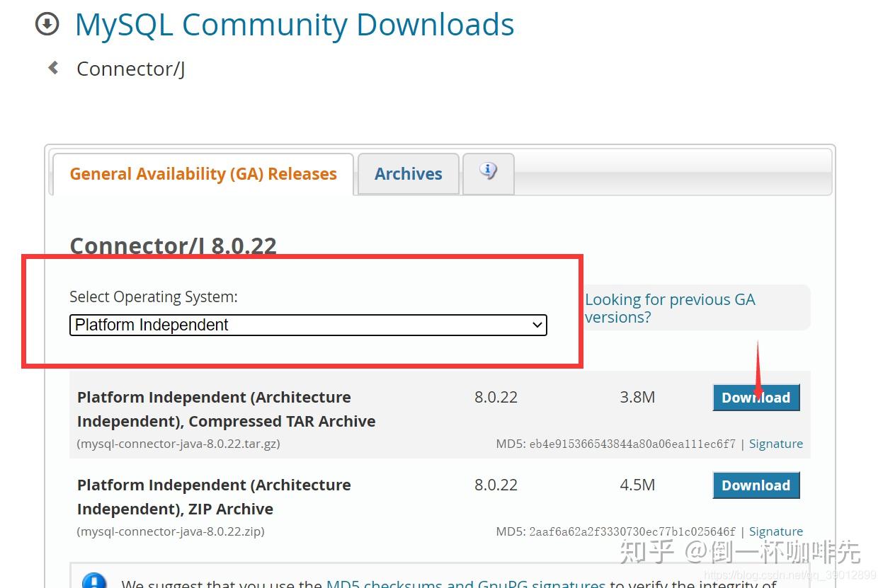The image size is (883, 588).
Task: Click the 'Select Operating System:' label
Action: (x=154, y=297)
